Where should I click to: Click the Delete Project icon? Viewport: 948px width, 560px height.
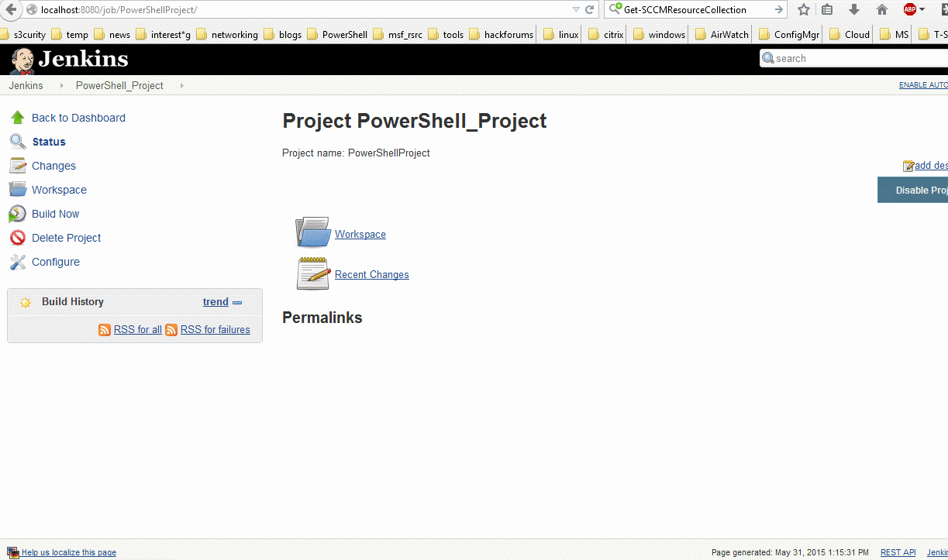[x=18, y=238]
